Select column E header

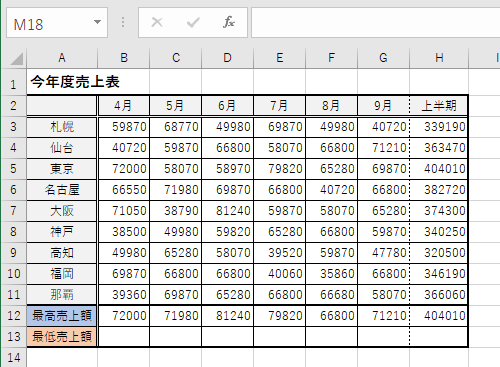280,58
